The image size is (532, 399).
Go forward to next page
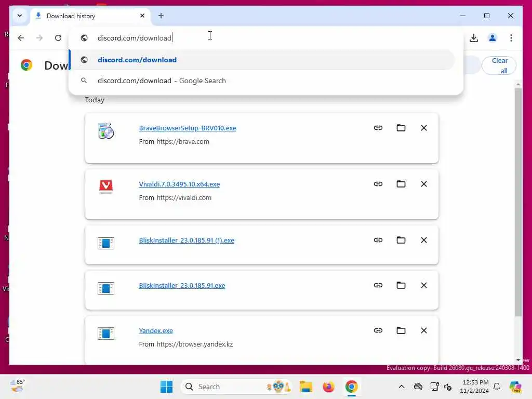click(x=39, y=37)
